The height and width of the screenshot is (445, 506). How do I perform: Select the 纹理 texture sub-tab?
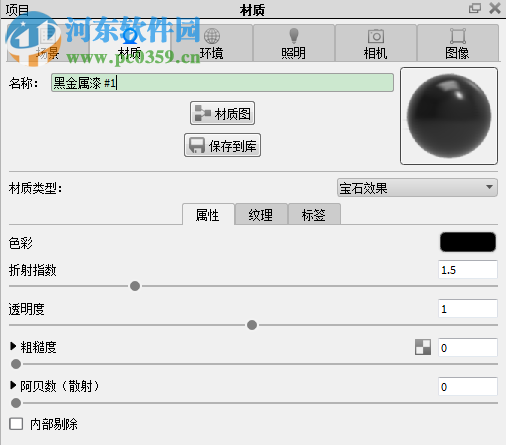[x=261, y=214]
